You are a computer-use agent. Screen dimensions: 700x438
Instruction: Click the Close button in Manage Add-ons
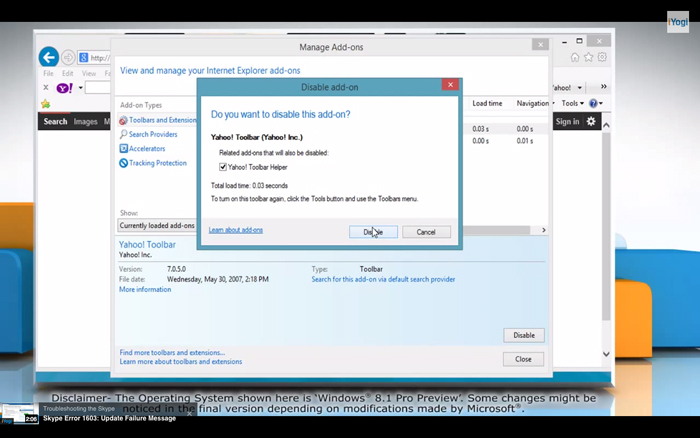click(523, 359)
